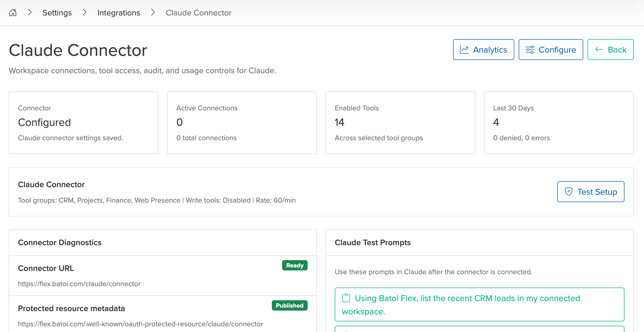Click the Enabled Tools value 14
This screenshot has width=644, height=332.
pos(339,122)
